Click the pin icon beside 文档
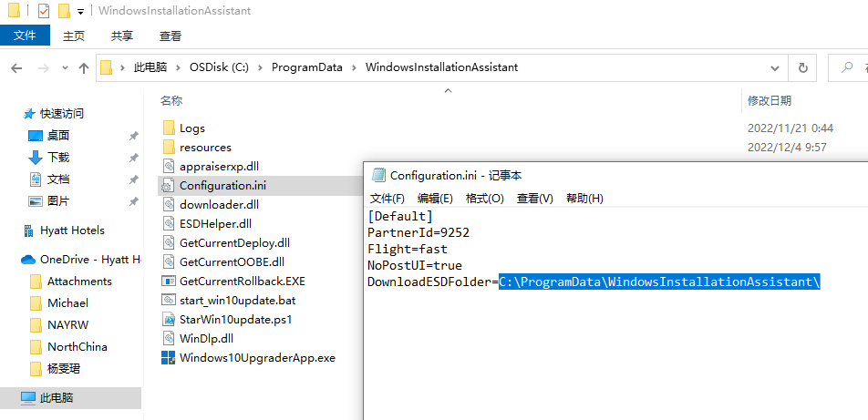The image size is (868, 420). 133,179
